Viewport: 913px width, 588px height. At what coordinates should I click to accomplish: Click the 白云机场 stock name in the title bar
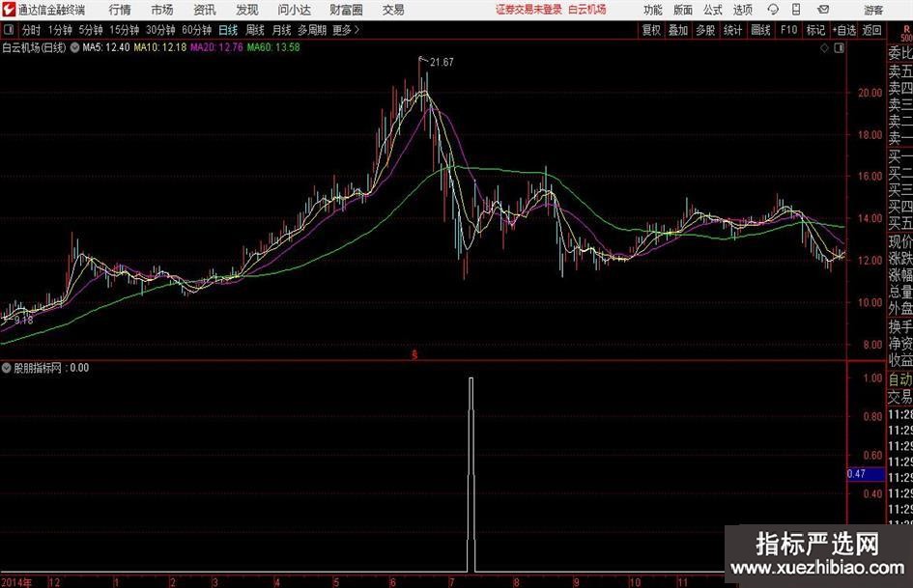click(x=587, y=10)
